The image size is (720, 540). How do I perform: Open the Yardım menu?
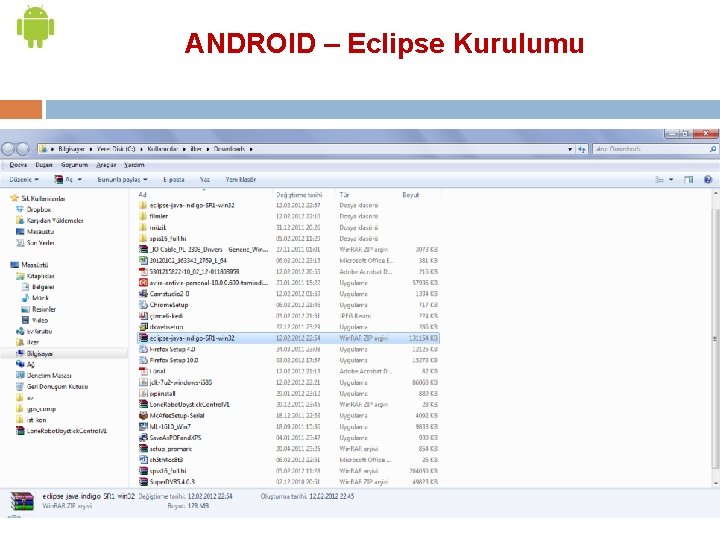pos(134,165)
